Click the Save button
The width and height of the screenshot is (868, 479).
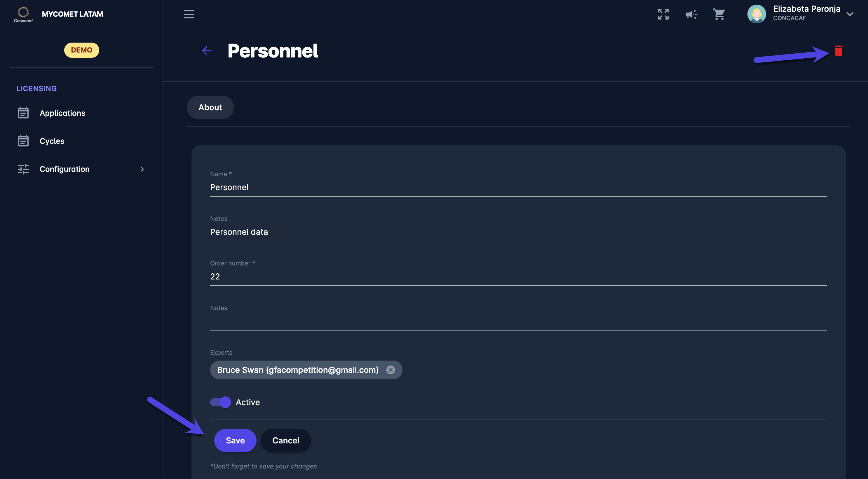(235, 440)
